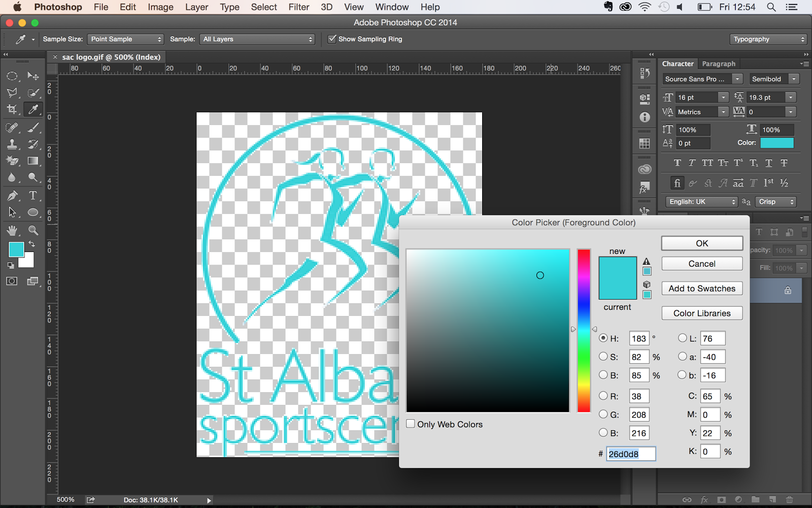Image resolution: width=812 pixels, height=508 pixels.
Task: Open the Sample Size dropdown
Action: 126,39
